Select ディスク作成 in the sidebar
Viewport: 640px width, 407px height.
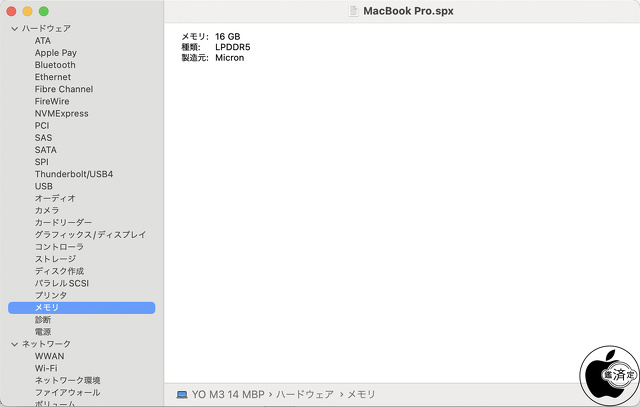59,271
